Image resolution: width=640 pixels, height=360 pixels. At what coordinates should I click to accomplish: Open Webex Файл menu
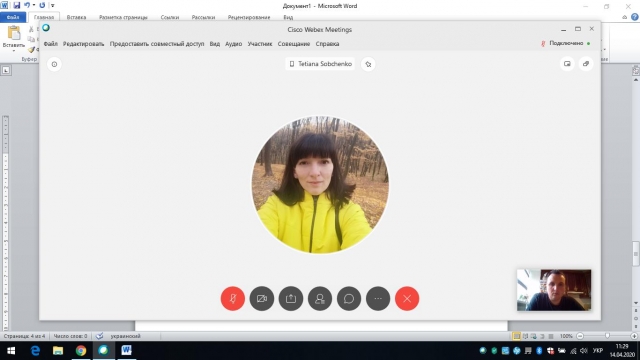(51, 44)
